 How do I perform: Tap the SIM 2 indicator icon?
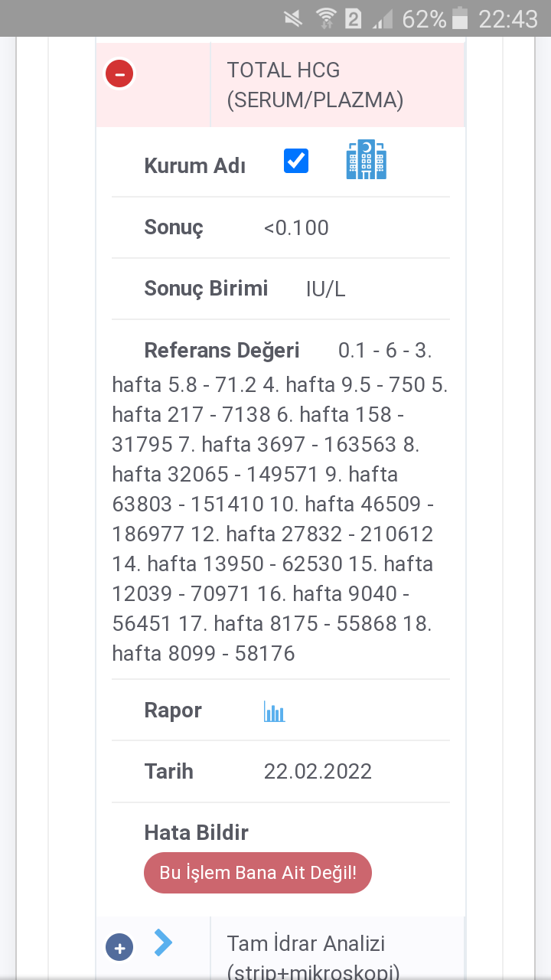[x=353, y=18]
